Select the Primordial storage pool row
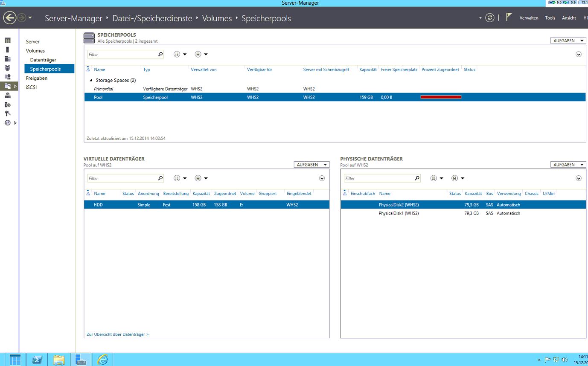 coord(335,89)
